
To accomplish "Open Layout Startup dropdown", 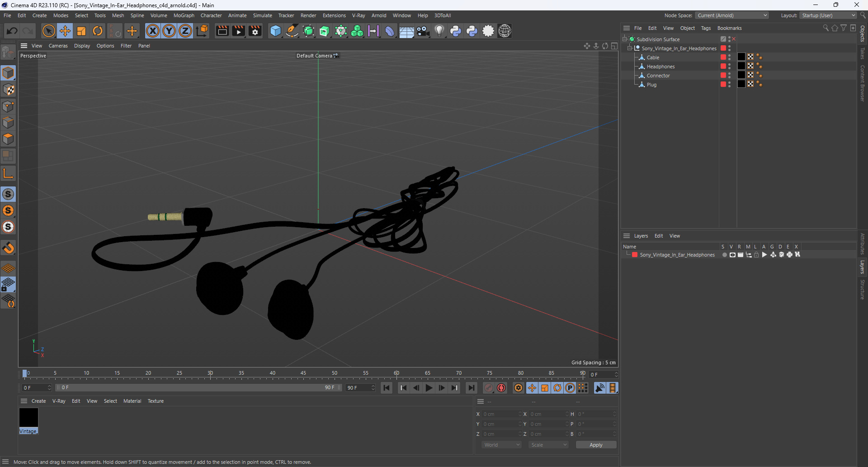I will click(x=828, y=15).
